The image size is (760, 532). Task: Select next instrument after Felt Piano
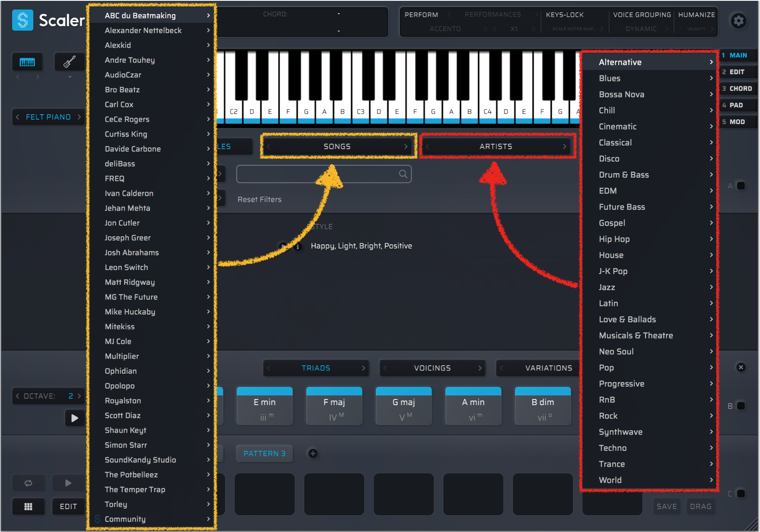tap(79, 117)
